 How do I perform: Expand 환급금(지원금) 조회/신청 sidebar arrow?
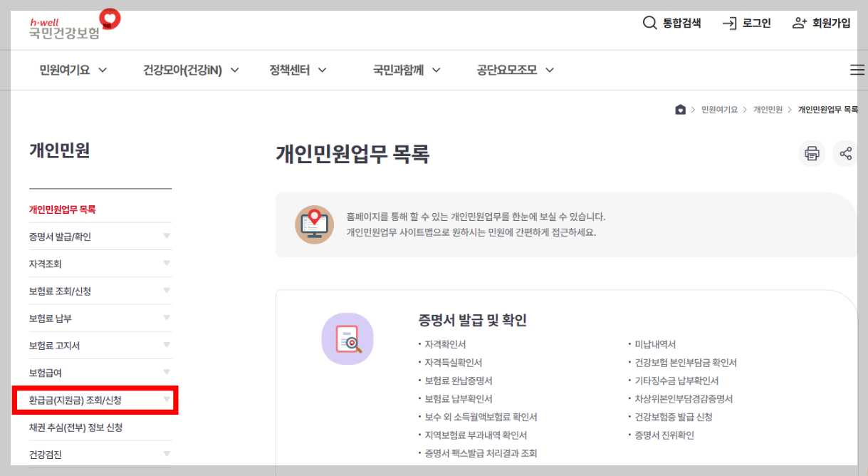[x=167, y=400]
